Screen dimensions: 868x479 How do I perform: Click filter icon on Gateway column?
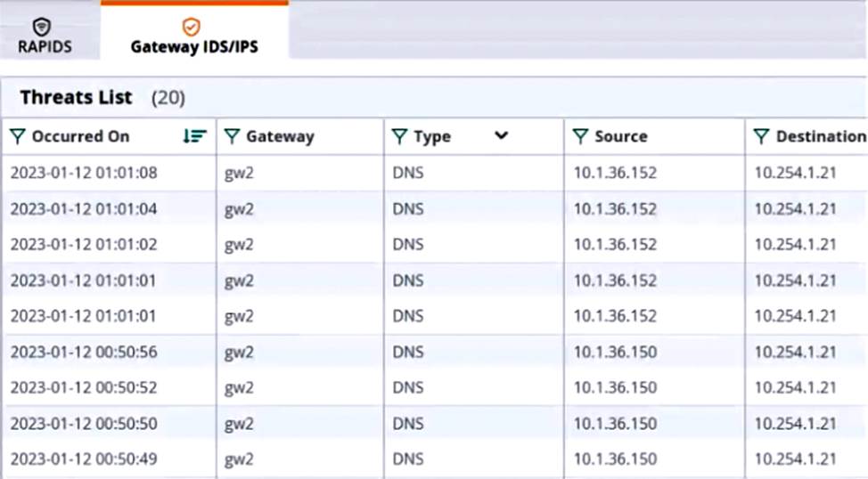pyautogui.click(x=232, y=136)
